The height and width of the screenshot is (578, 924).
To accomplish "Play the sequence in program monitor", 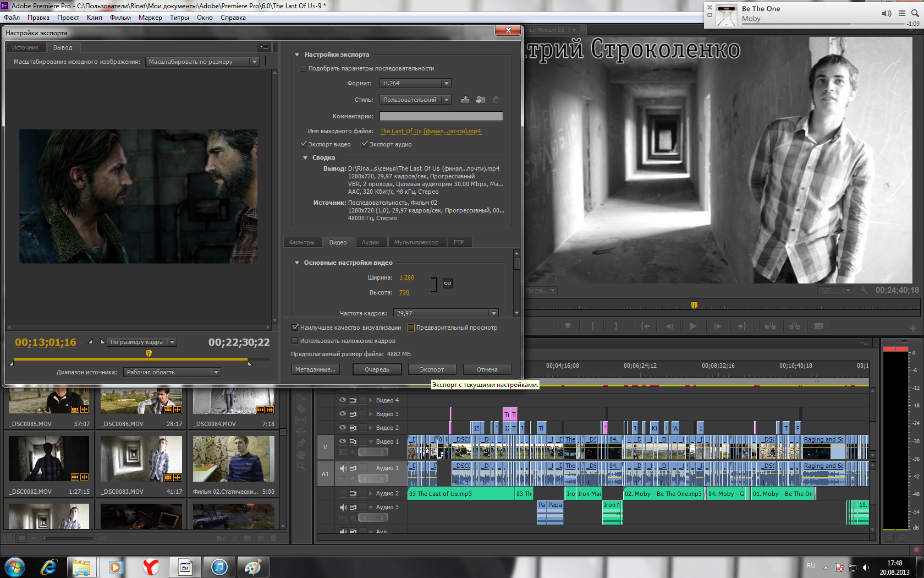I will click(x=693, y=326).
